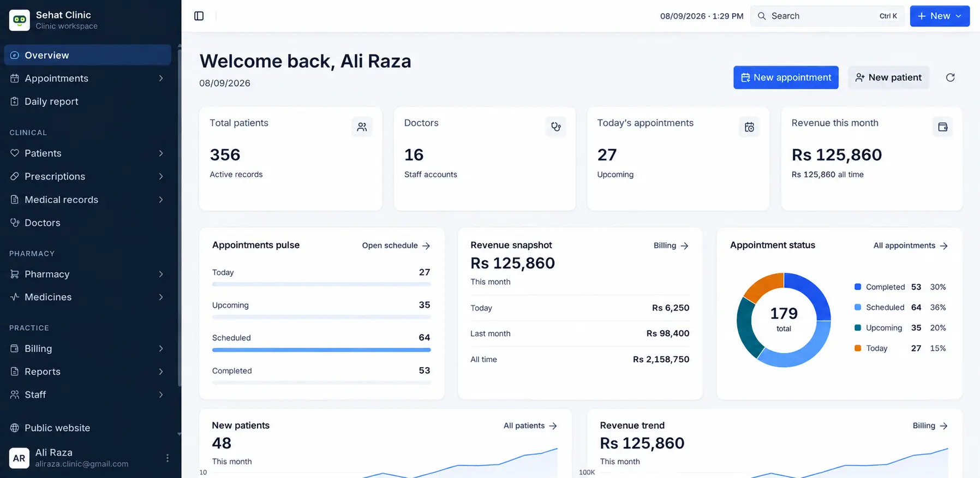Expand the Patients submenu chevron
Screen dimensions: 980x478
point(161,153)
